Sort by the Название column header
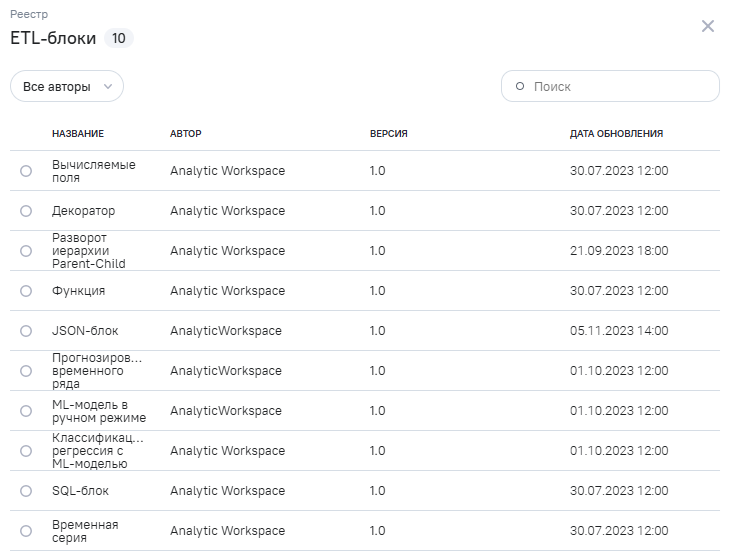Viewport: 735px width, 554px height. [78, 134]
